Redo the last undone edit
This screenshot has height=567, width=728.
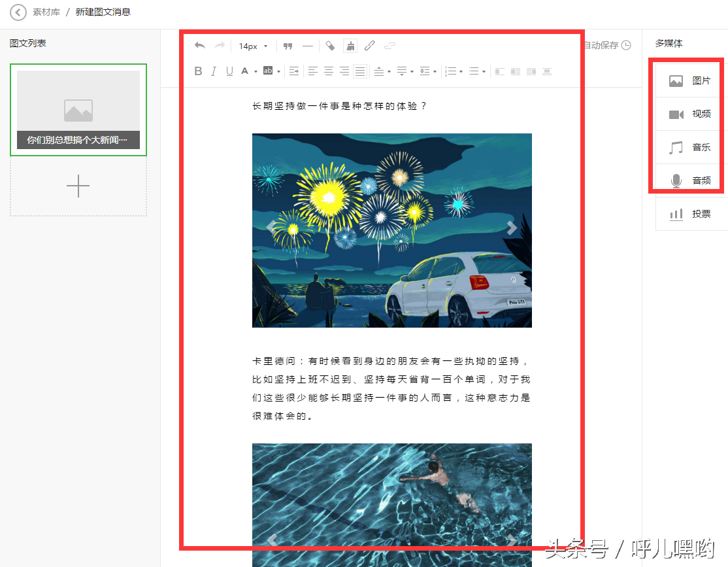[x=220, y=46]
